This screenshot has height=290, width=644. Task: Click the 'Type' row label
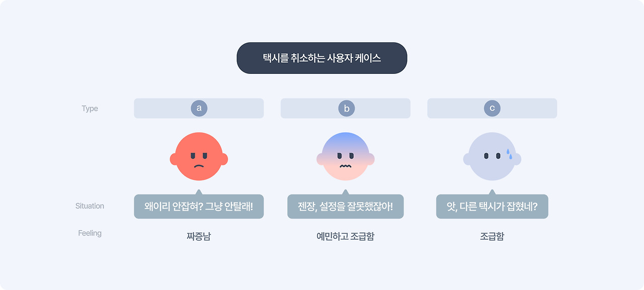(x=90, y=109)
